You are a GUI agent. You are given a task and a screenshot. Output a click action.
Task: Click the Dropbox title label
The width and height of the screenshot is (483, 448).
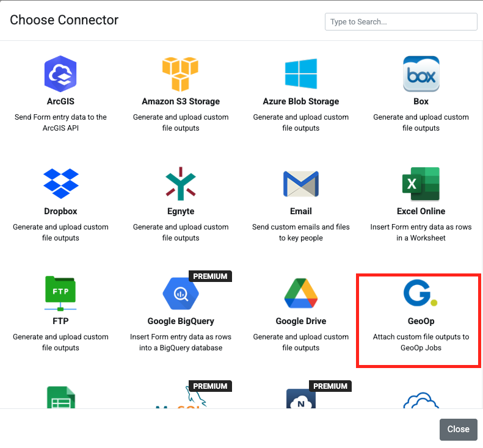click(x=60, y=211)
